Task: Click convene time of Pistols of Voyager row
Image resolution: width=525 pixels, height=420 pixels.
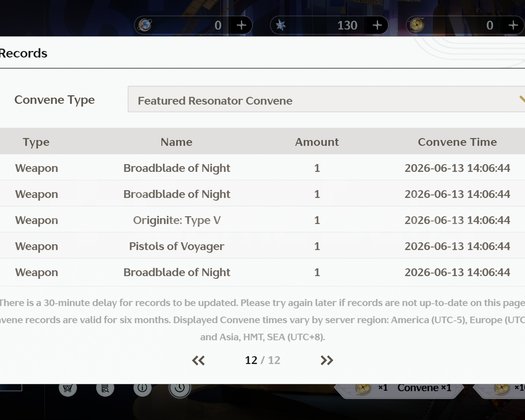Action: pos(457,246)
